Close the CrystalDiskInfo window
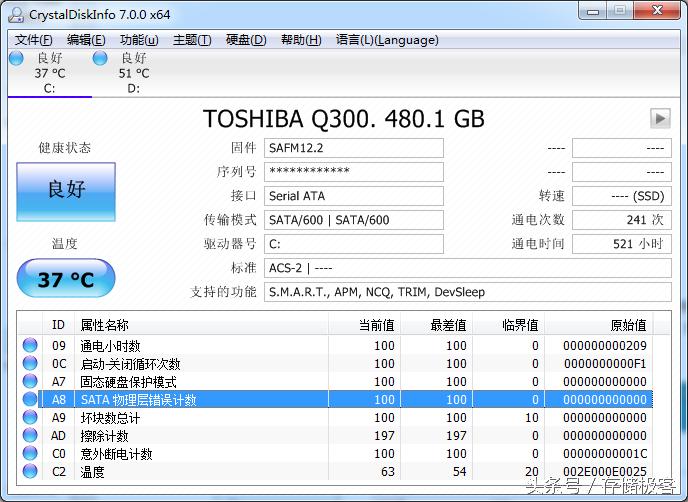The width and height of the screenshot is (688, 502). [657, 11]
